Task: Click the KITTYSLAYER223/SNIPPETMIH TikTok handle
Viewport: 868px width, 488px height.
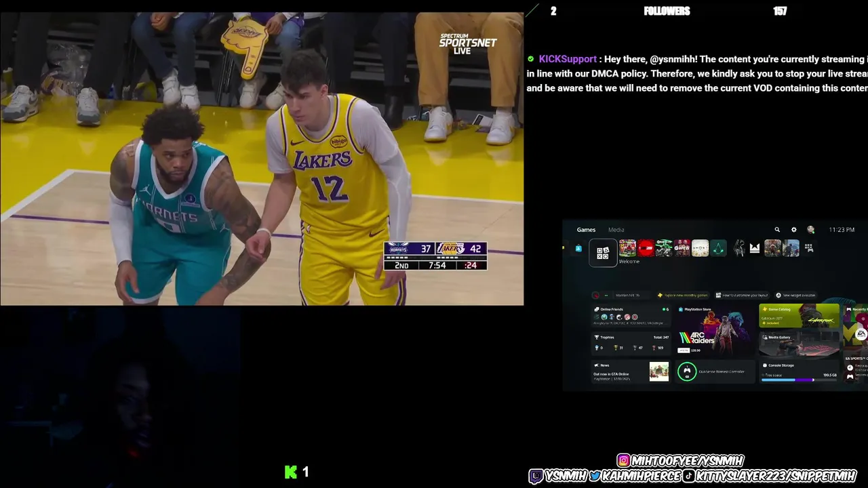Action: point(776,476)
